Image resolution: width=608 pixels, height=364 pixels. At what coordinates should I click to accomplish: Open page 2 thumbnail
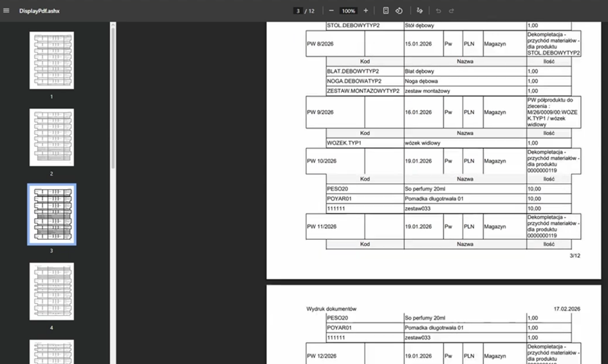coord(51,137)
